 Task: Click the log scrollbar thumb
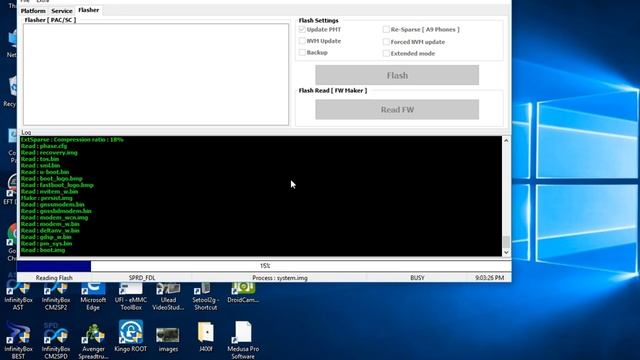[x=506, y=242]
